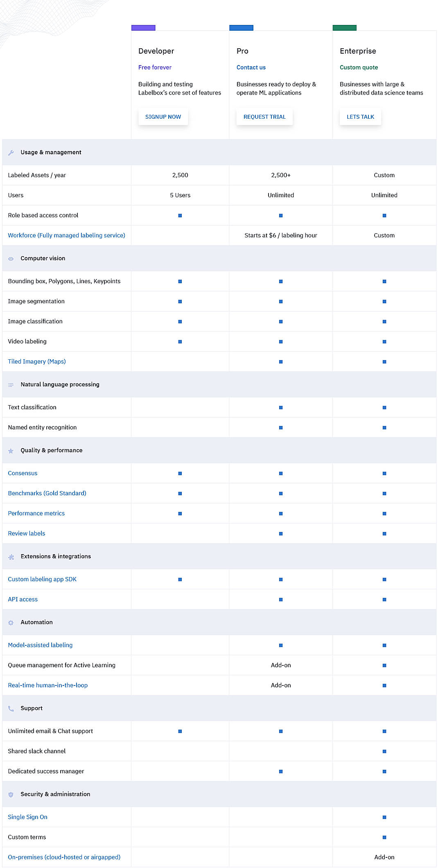
Task: Click the SIGNUP NOW button
Action: (163, 117)
